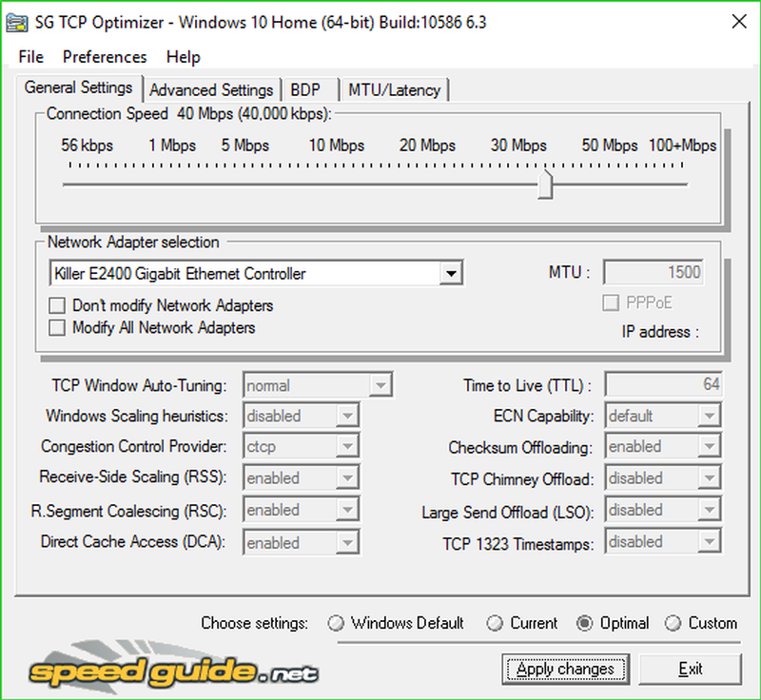Toggle the PPPoE checkbox

(x=611, y=302)
